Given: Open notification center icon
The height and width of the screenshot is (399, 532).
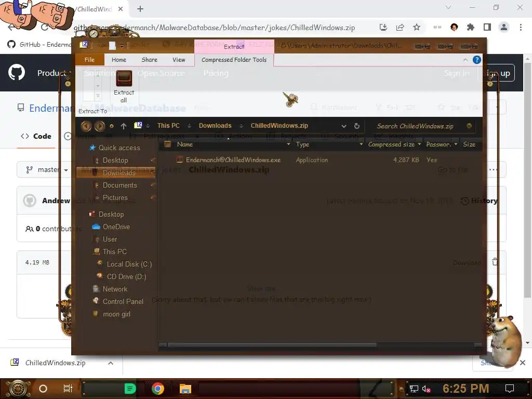Looking at the screenshot, I should tap(509, 389).
